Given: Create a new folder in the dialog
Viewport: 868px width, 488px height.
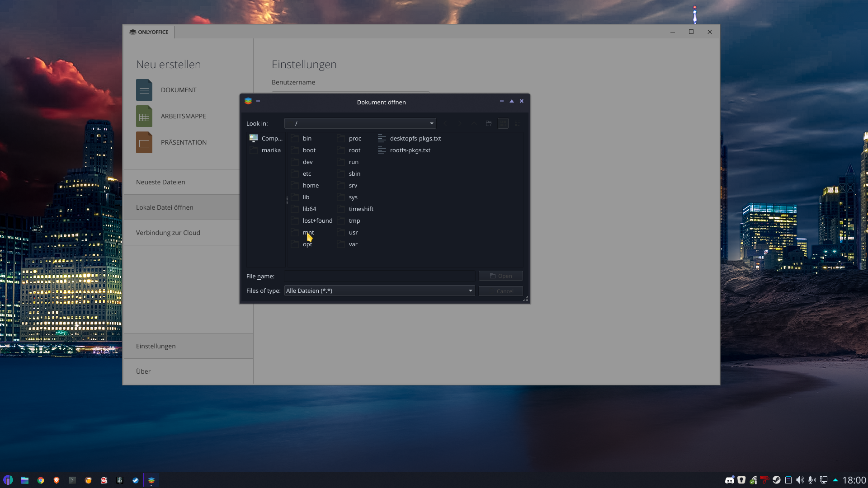Looking at the screenshot, I should (489, 123).
